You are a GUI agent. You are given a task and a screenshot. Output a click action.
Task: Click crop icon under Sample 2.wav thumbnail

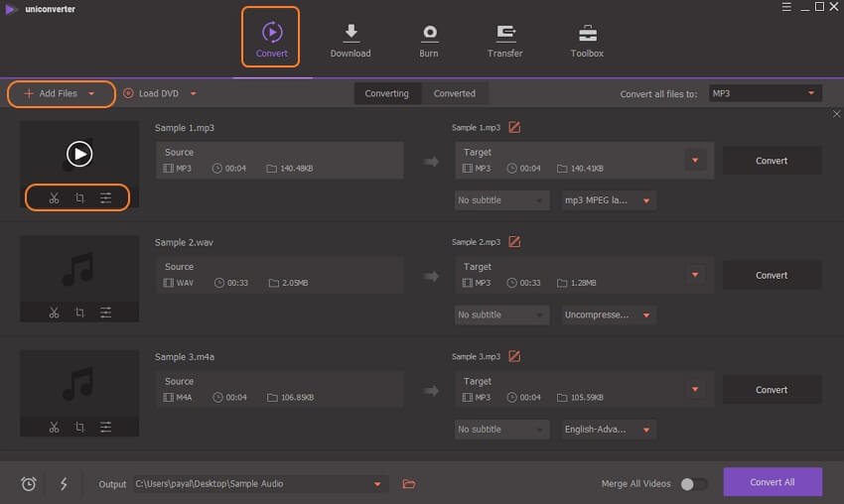(x=79, y=313)
